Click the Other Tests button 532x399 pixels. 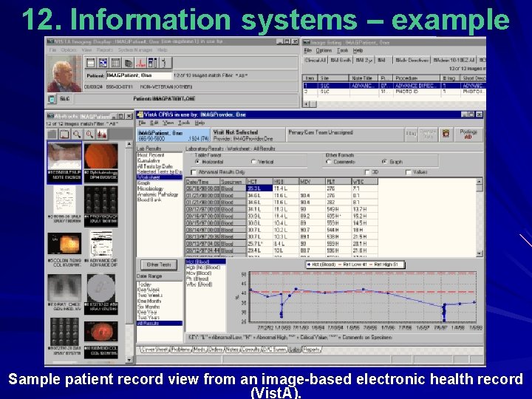click(x=159, y=265)
